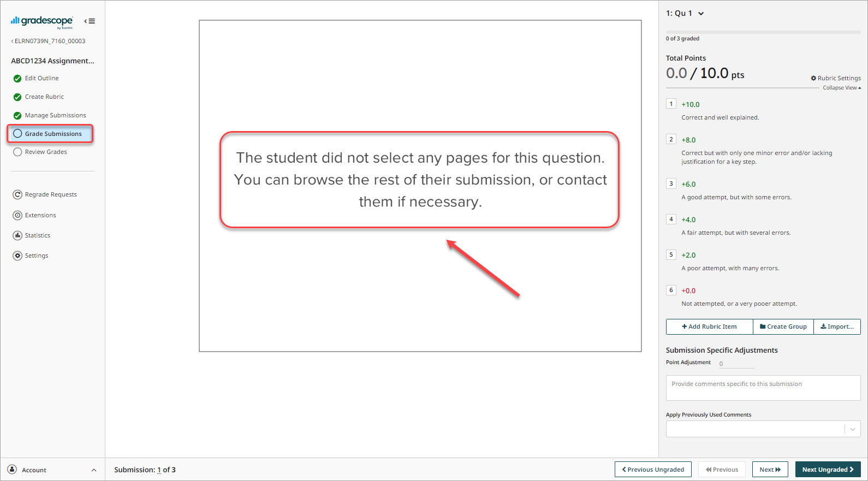This screenshot has height=481, width=868.
Task: Click the Settings gear icon in sidebar
Action: point(17,256)
